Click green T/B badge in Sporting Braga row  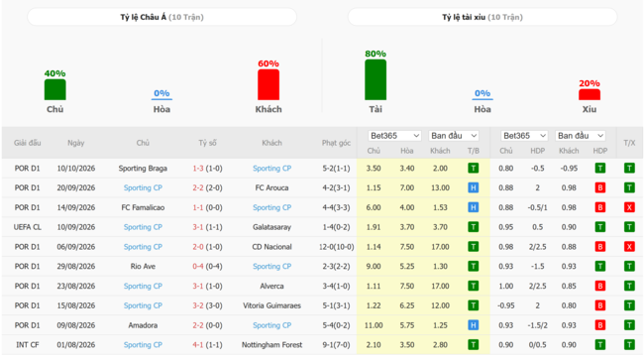(474, 169)
